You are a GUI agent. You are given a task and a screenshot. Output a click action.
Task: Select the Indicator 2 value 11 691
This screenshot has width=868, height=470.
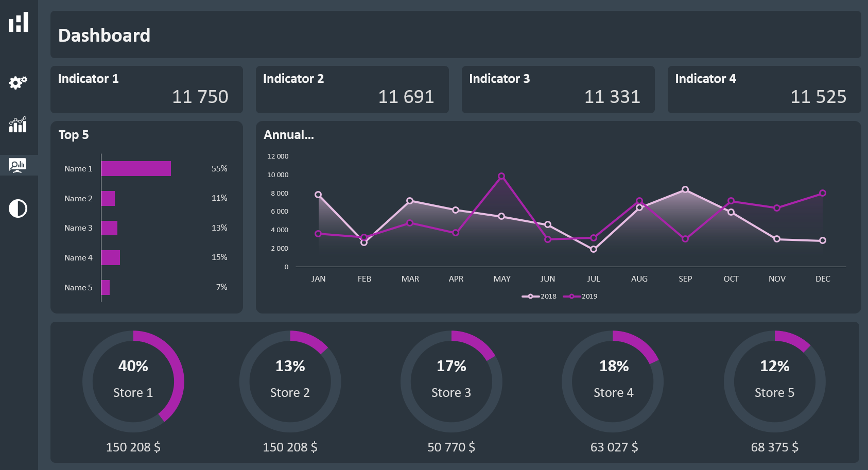pyautogui.click(x=406, y=97)
